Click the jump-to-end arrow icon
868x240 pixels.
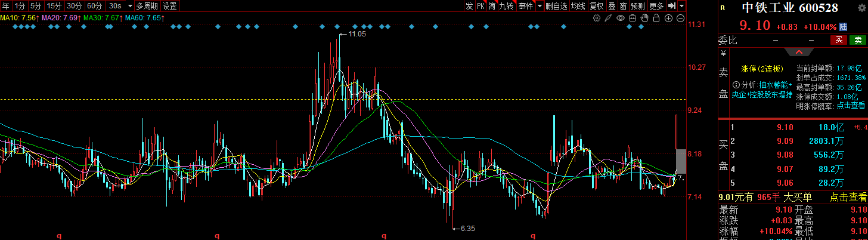672,6
